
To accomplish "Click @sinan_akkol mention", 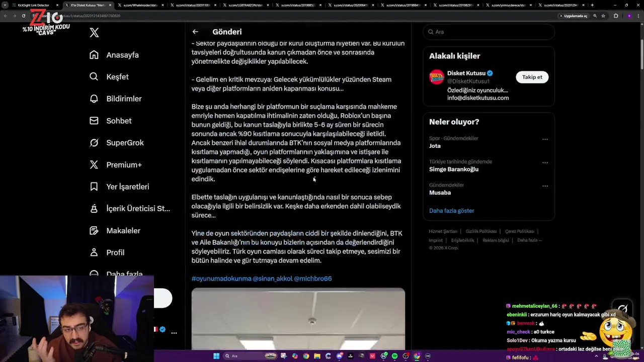I will click(272, 279).
